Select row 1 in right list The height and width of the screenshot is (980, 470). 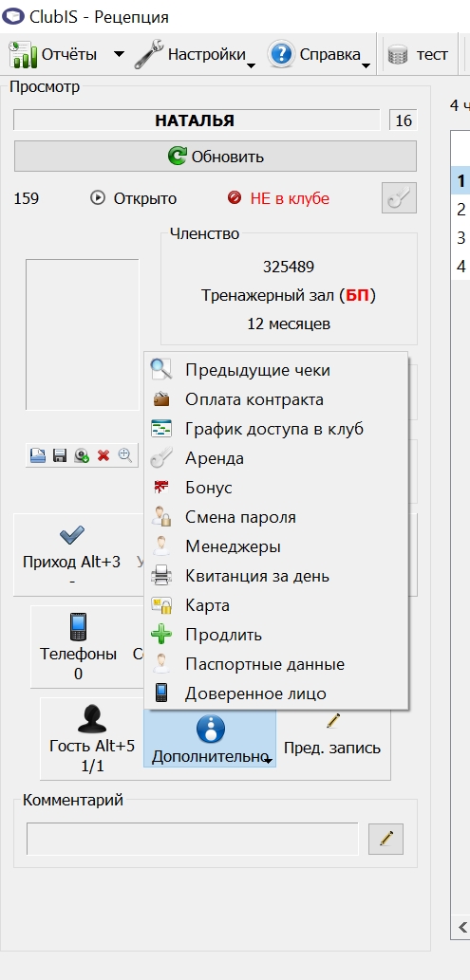(461, 181)
